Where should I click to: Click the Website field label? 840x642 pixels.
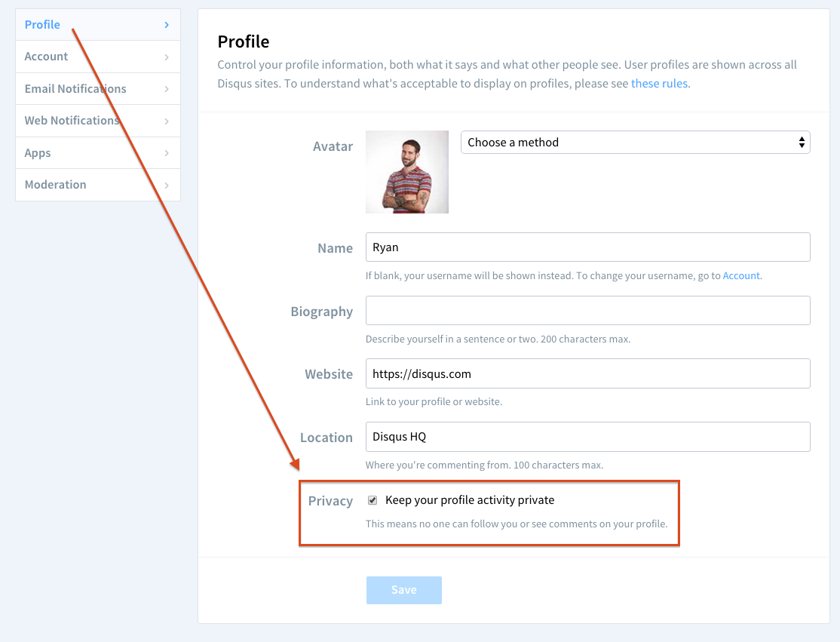point(329,374)
